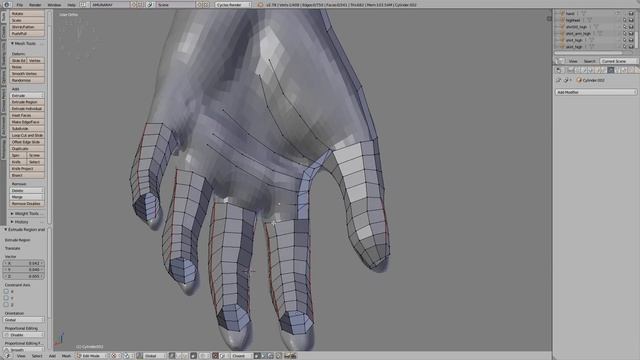Click the Randomize button
This screenshot has height=360, width=640.
point(27,80)
